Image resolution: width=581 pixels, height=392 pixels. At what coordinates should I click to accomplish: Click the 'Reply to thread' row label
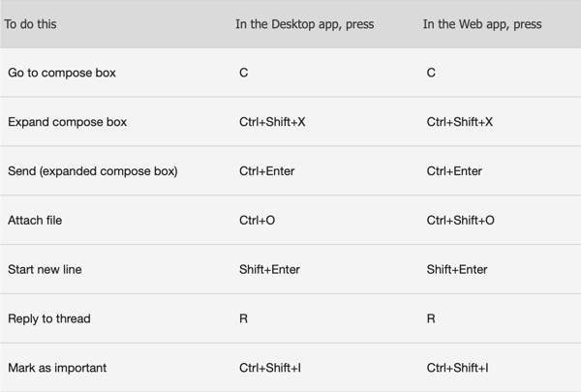[x=49, y=318]
